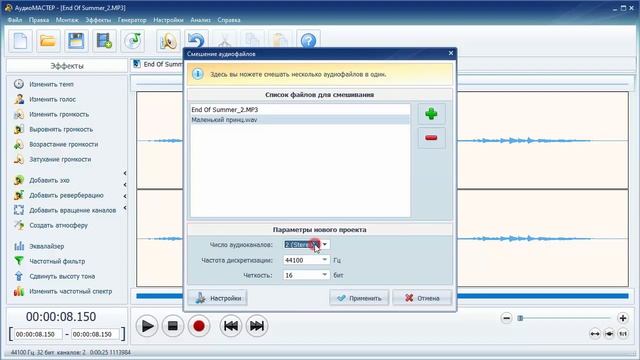
Task: Click the 1:1 zoom reset icon
Action: [623, 334]
